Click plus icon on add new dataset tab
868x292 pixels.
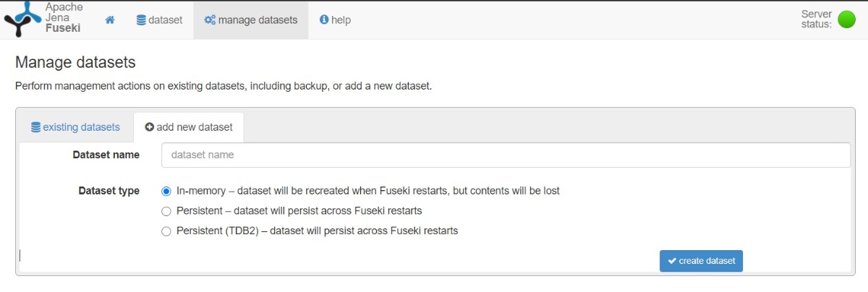pos(150,127)
